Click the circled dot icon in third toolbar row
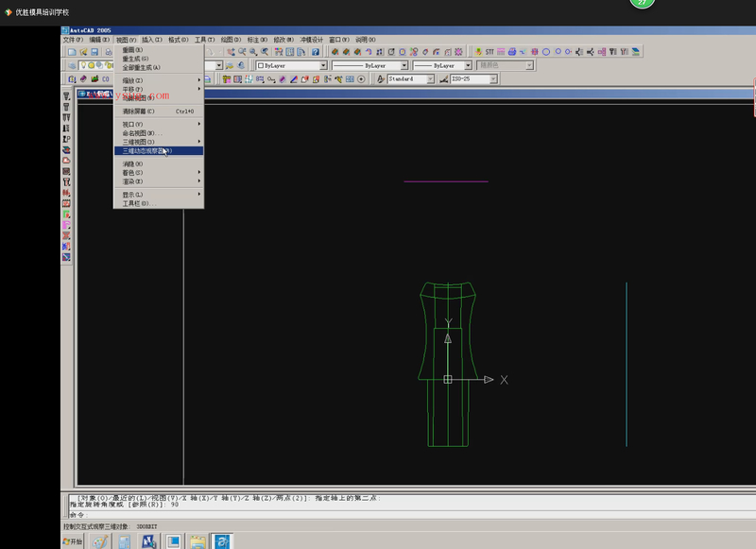The image size is (756, 549). tap(361, 79)
